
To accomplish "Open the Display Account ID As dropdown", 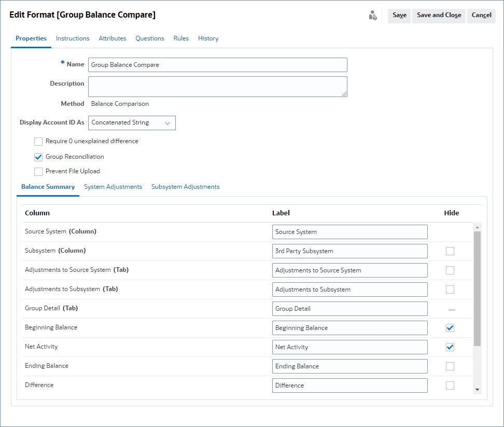I will click(x=132, y=123).
